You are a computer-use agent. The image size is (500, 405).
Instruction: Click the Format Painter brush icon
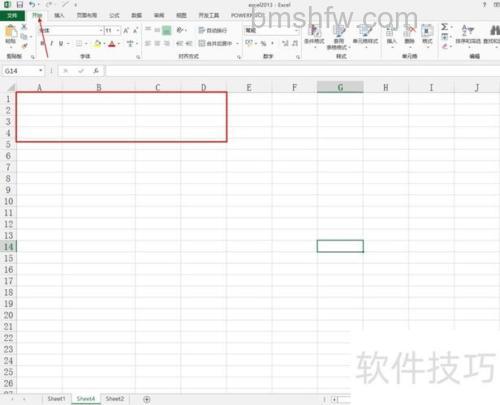(x=24, y=46)
